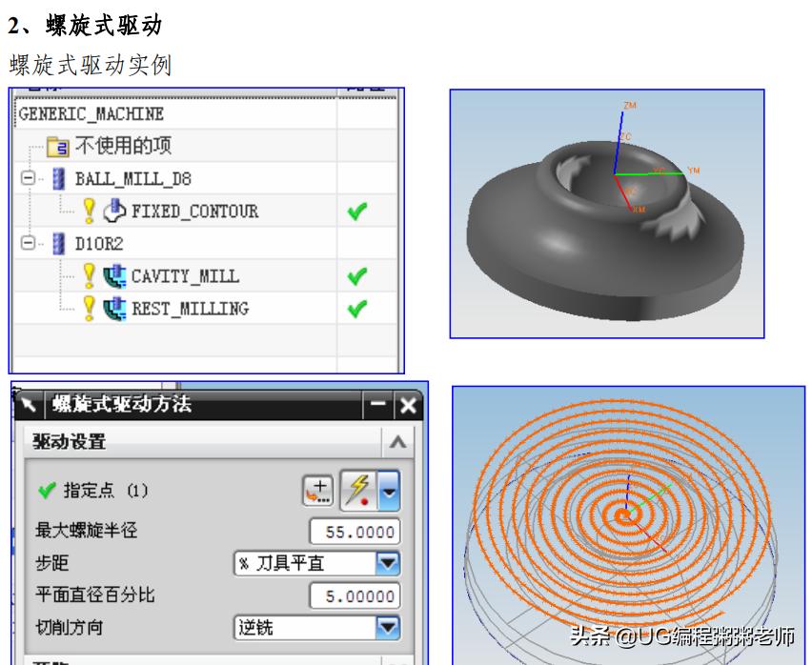Collapse the D10R2 tree node
Screen dimensions: 812x665
coord(28,243)
